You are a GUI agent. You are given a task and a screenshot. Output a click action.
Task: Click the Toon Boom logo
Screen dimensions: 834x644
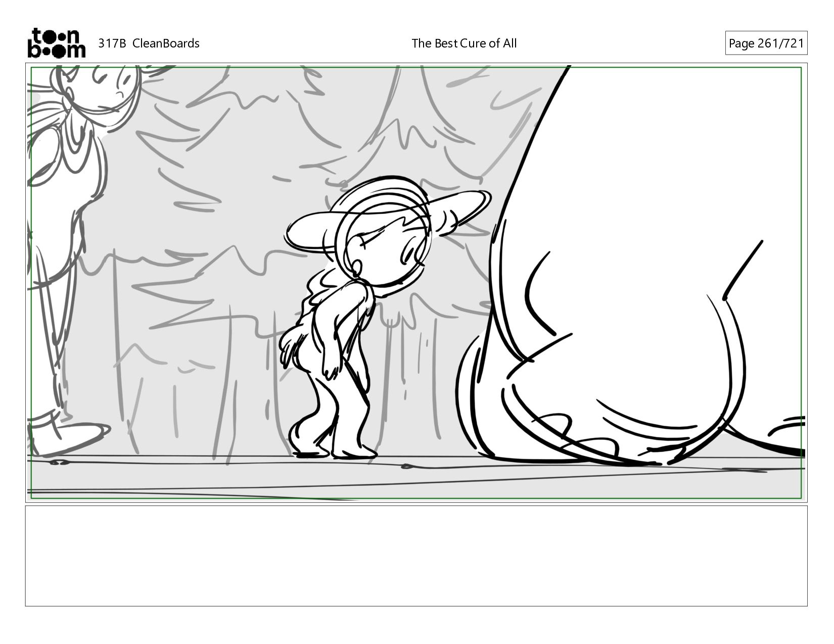point(56,43)
